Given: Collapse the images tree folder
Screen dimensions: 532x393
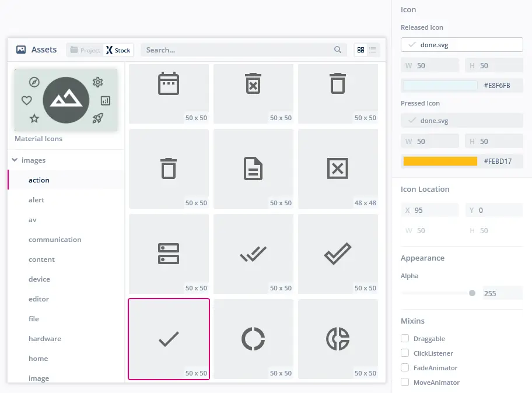Looking at the screenshot, I should click(15, 160).
